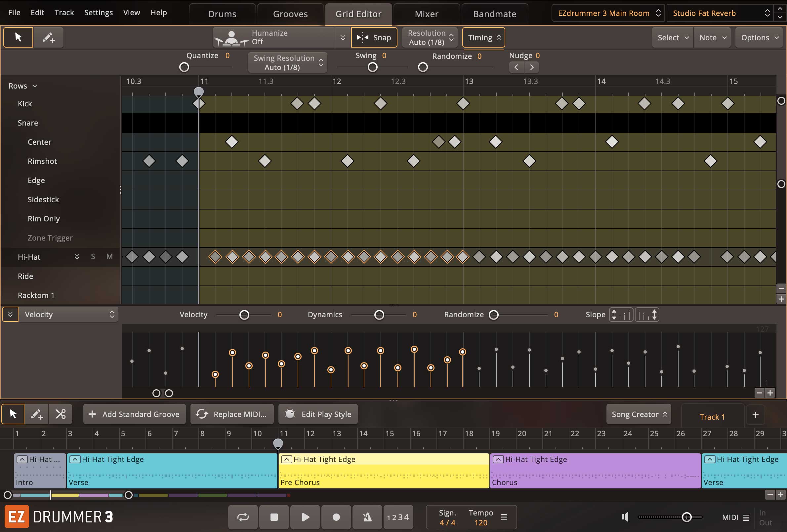Click the Edit Play Style button
787x532 pixels.
[x=318, y=414]
